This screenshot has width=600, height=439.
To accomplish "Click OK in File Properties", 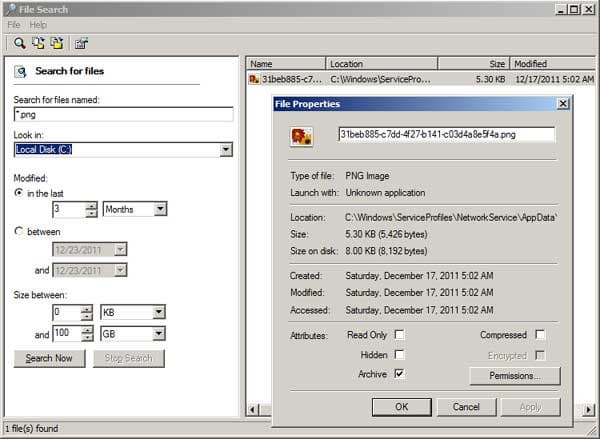I will (x=401, y=406).
